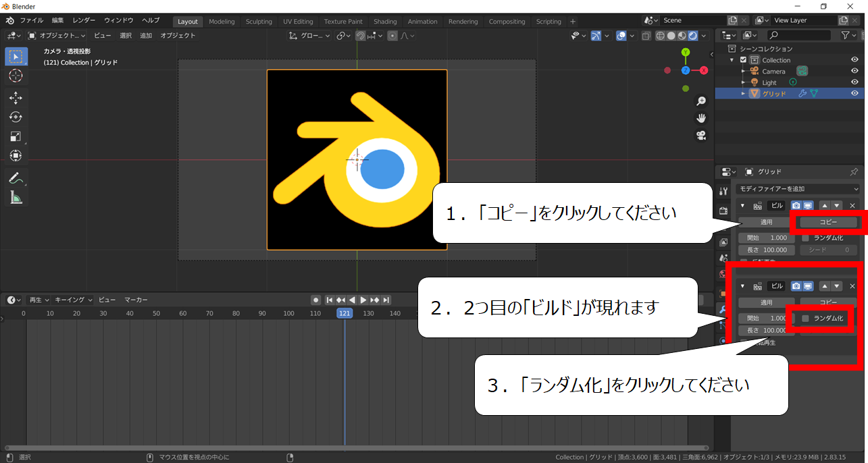This screenshot has width=868, height=463.
Task: Open the viewport shading options arrow
Action: [705, 36]
